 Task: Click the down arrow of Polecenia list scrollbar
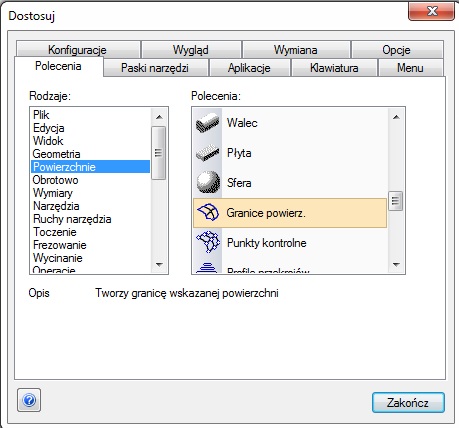[x=396, y=265]
